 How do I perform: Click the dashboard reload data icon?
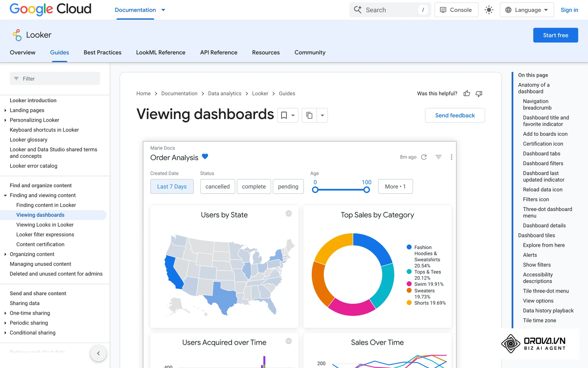[424, 157]
